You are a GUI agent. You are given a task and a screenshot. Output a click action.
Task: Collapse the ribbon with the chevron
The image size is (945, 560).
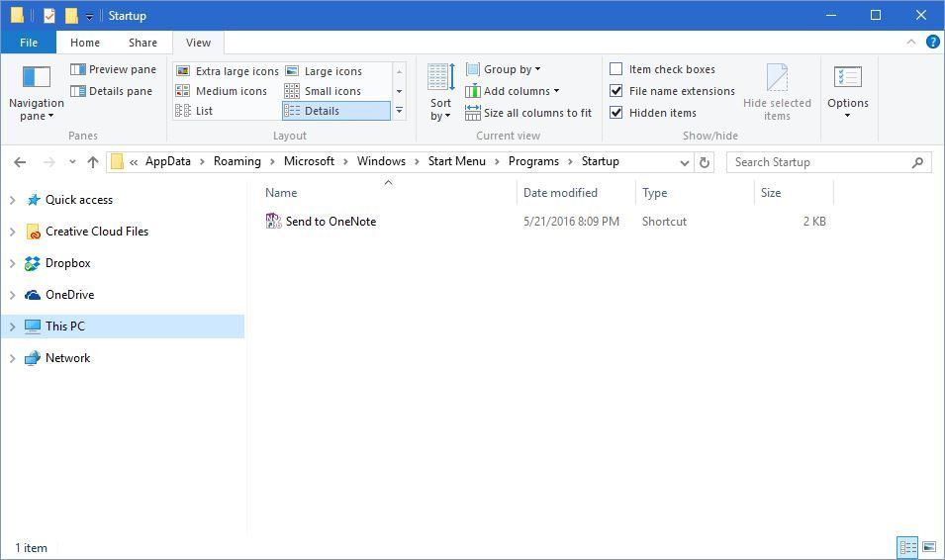click(x=910, y=42)
